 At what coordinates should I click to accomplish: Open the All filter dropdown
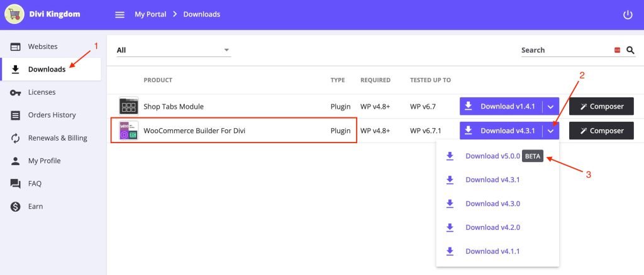174,50
